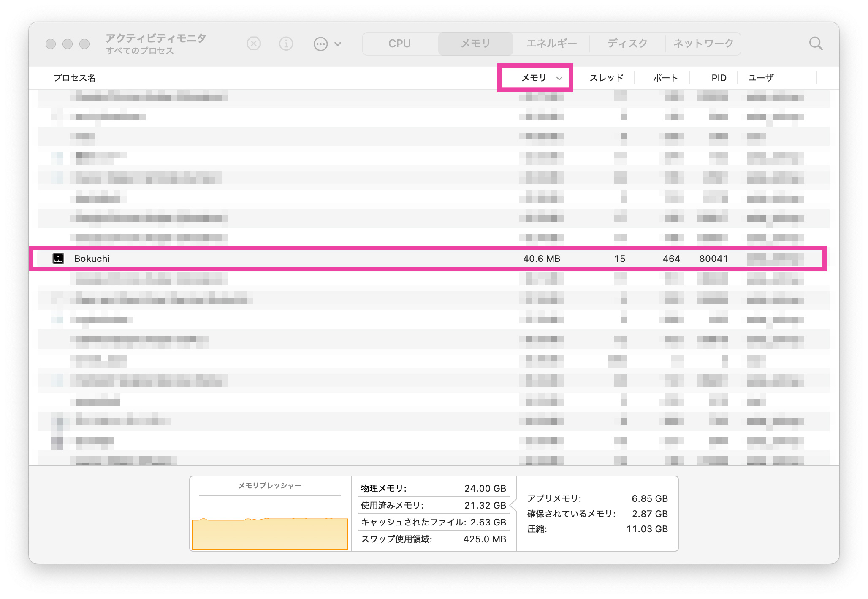Switch to the ディスク tab
Screen dimensions: 868x599
click(x=627, y=44)
